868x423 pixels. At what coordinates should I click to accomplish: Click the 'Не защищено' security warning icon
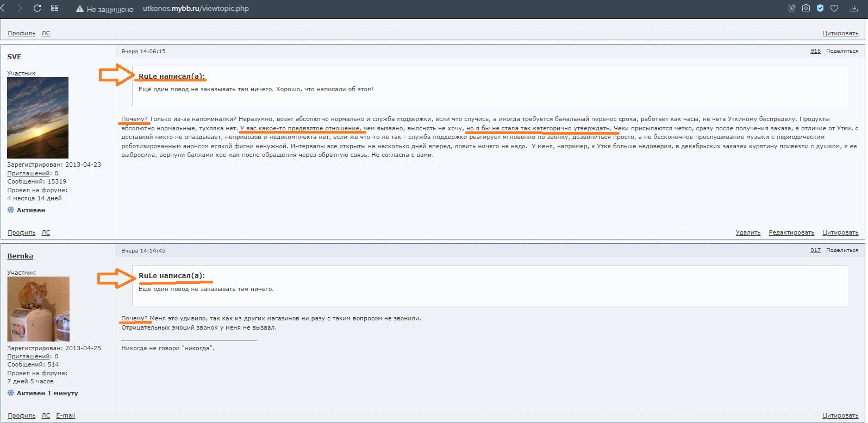click(80, 9)
